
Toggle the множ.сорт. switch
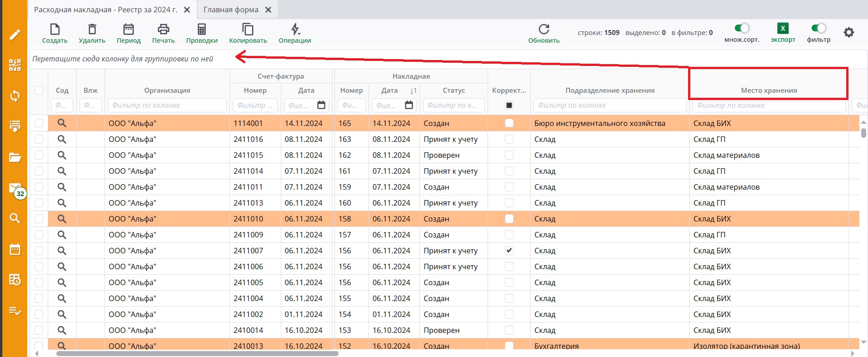(742, 29)
